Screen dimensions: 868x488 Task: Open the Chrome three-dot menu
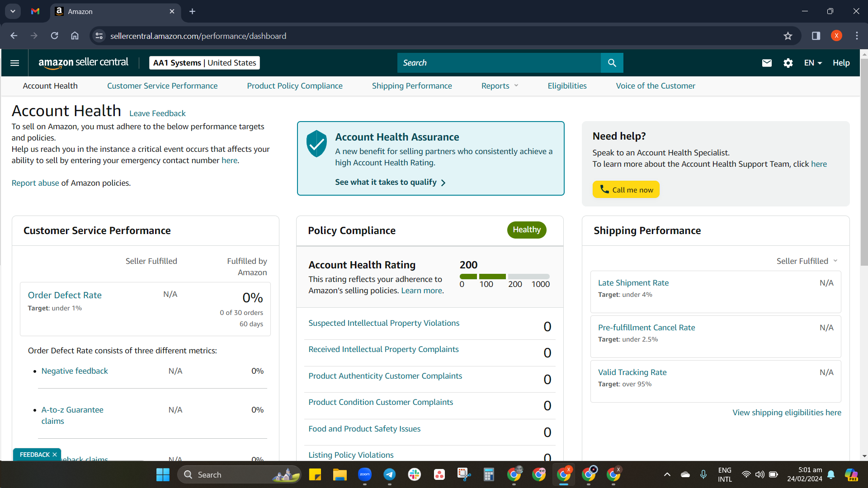[x=857, y=36]
